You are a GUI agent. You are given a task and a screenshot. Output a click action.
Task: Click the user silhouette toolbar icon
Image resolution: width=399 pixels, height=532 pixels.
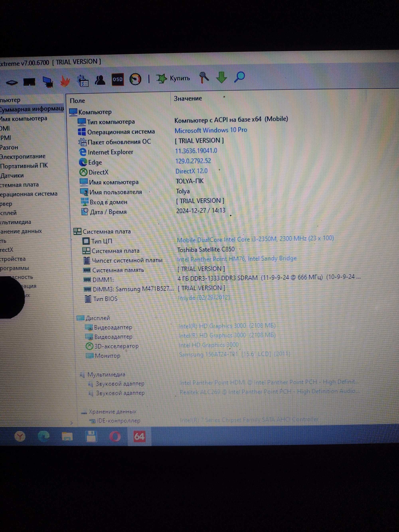point(100,80)
